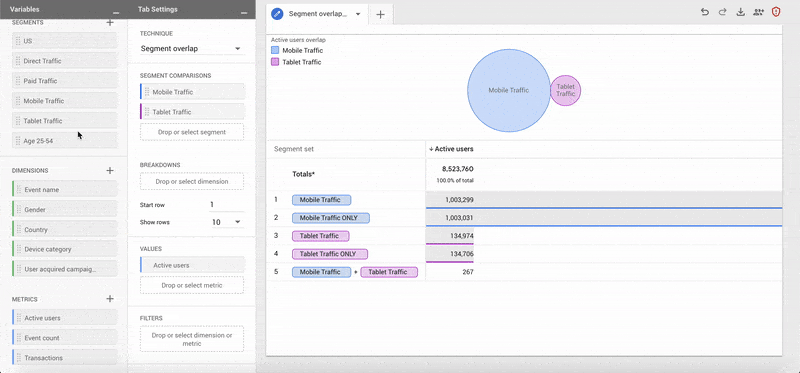Open the Technique Segment overlap dropdown
800x373 pixels.
coord(192,48)
